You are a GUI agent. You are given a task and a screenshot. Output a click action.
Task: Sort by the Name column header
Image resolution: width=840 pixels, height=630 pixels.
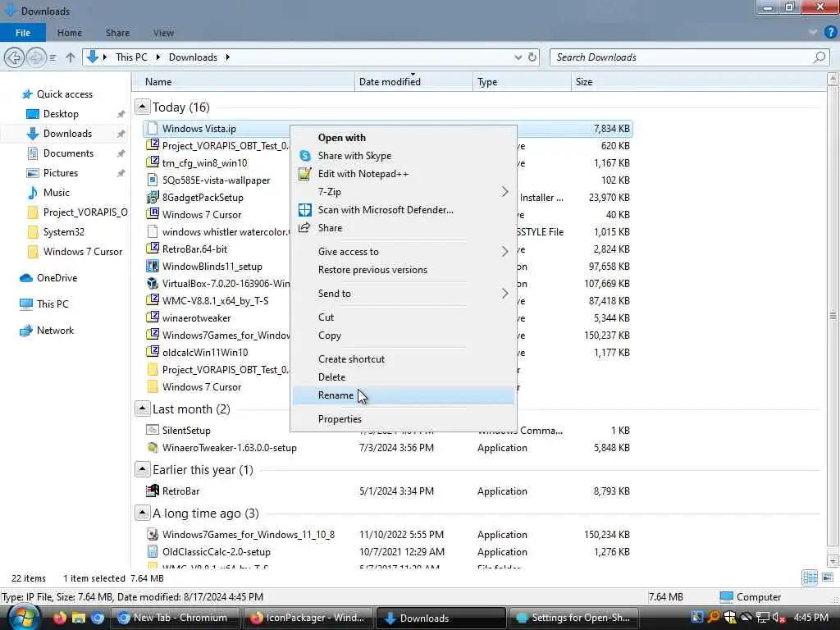coord(243,82)
